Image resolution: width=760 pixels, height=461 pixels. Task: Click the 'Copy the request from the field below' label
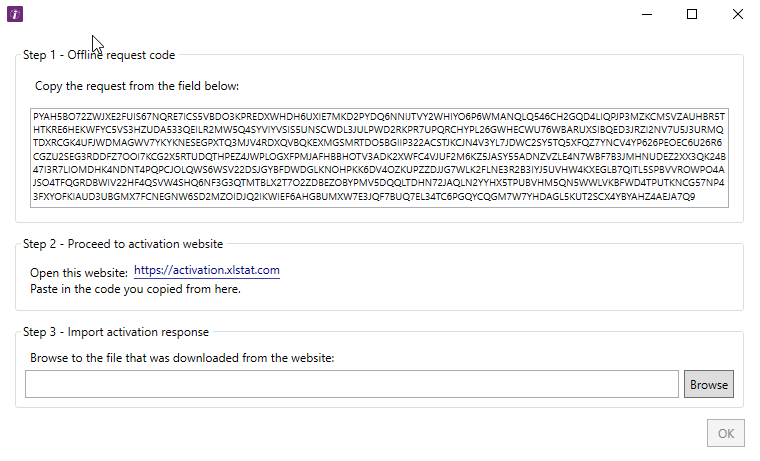[x=137, y=86]
